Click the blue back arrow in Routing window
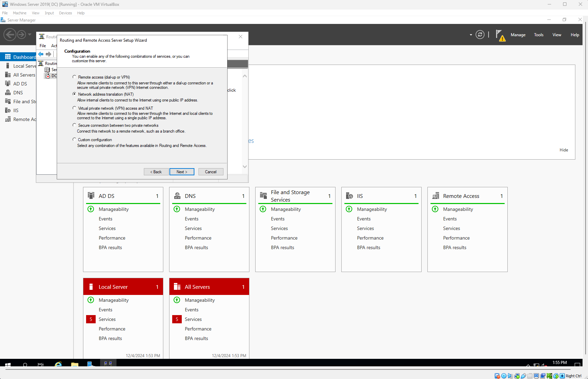Image resolution: width=588 pixels, height=379 pixels. click(41, 54)
